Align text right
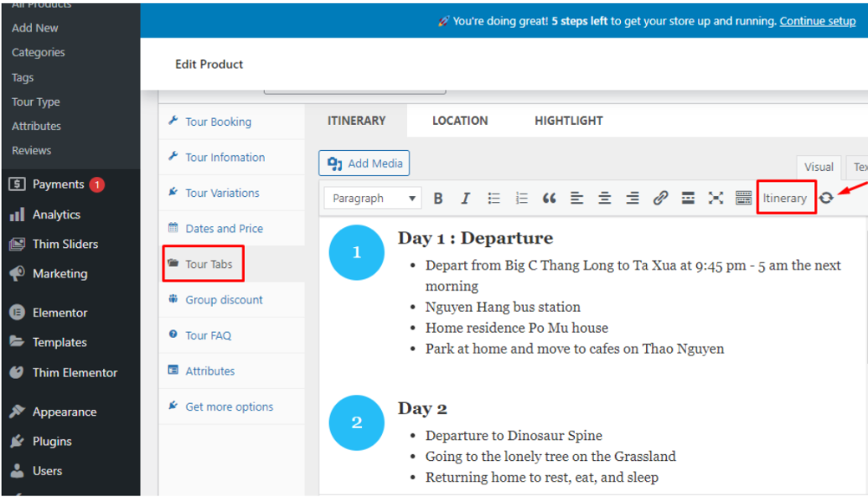Viewport: 868px width, 497px height. tap(633, 198)
